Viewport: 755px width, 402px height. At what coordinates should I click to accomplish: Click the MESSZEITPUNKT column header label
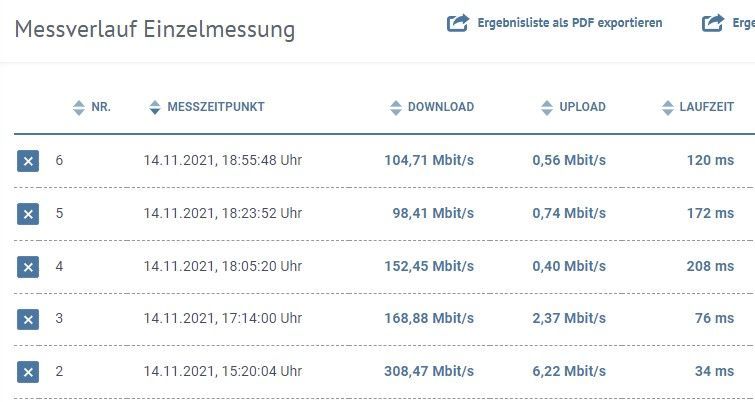click(x=216, y=107)
